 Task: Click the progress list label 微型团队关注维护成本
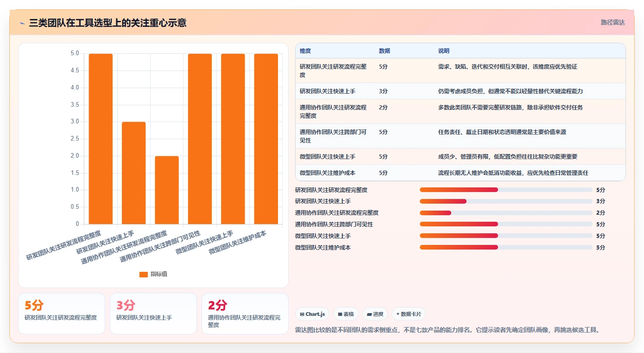pyautogui.click(x=323, y=247)
